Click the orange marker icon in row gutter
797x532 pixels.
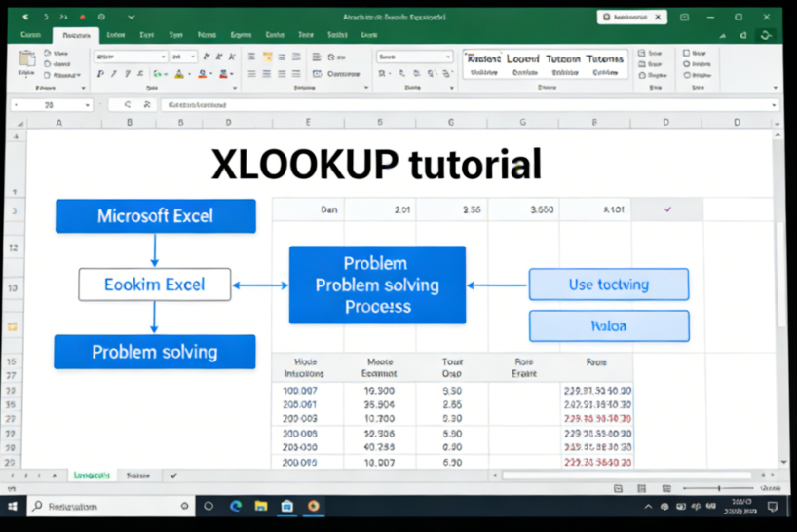[x=13, y=326]
